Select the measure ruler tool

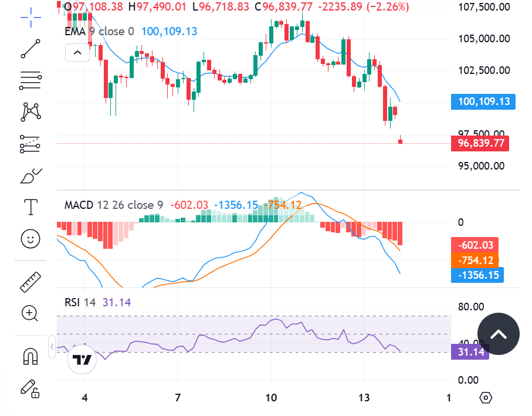[x=31, y=282]
